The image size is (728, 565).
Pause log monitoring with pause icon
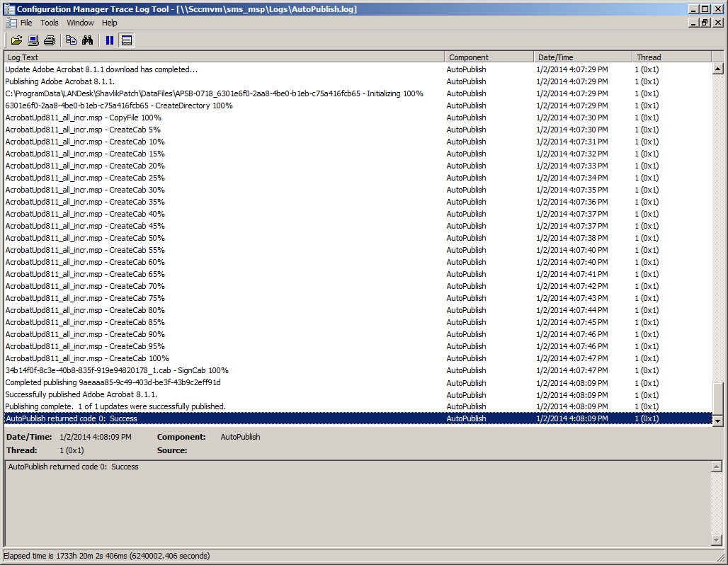pos(110,40)
